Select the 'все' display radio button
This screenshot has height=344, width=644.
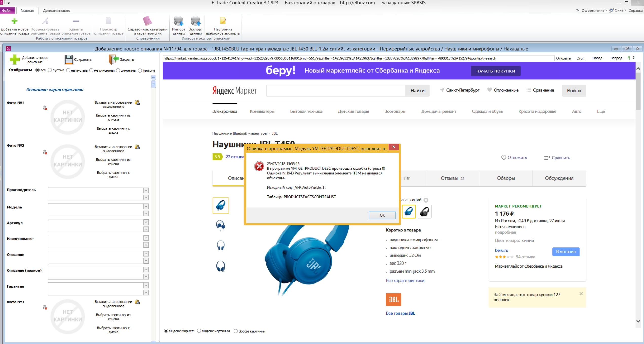[x=37, y=70]
